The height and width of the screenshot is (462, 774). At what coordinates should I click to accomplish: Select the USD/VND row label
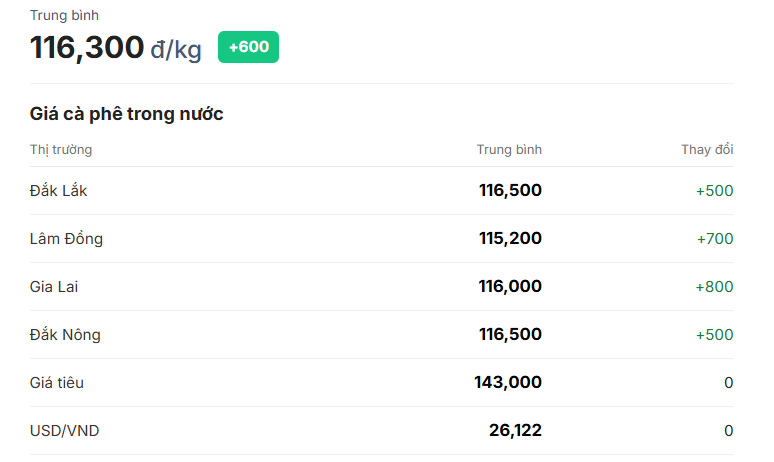point(64,431)
